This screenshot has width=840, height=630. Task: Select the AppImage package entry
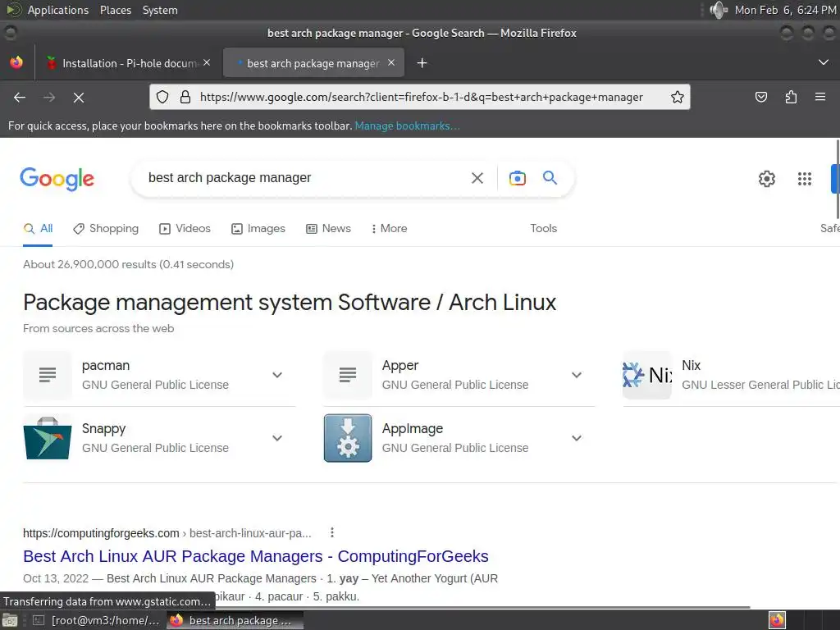point(459,438)
